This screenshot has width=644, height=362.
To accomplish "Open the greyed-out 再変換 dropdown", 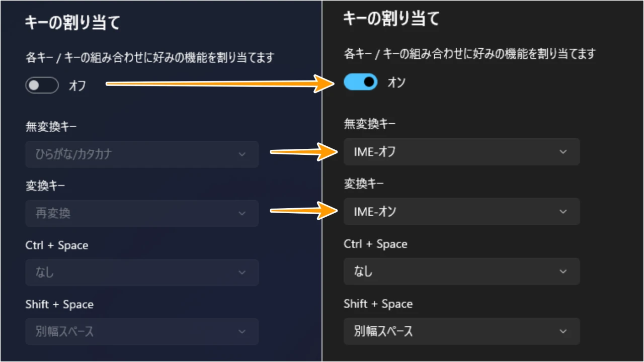I will pos(142,213).
